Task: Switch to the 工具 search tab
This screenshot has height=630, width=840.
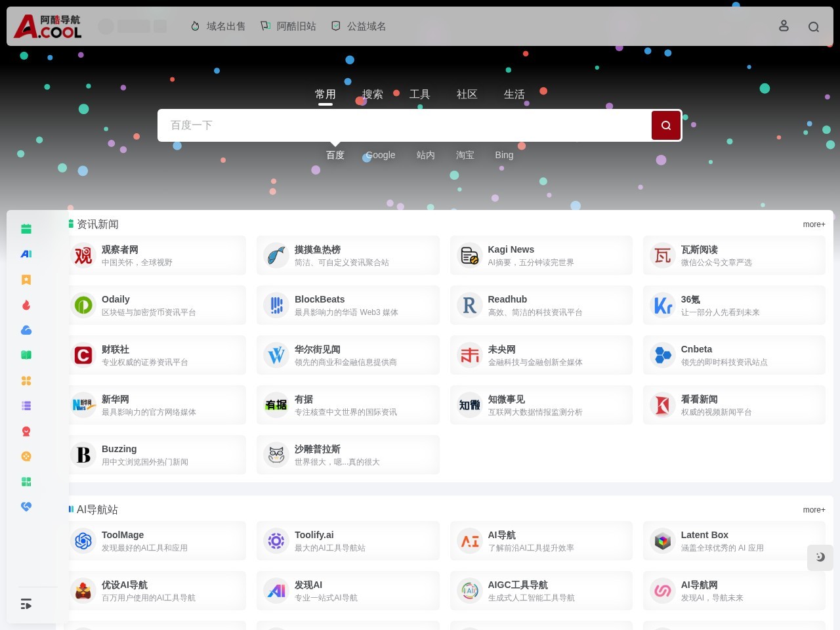Action: (420, 94)
